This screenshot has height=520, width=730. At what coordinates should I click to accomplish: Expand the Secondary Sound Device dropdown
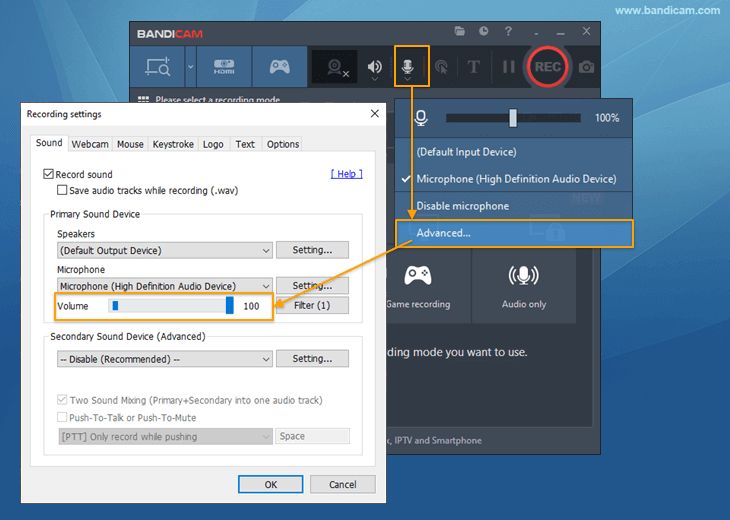click(x=165, y=359)
